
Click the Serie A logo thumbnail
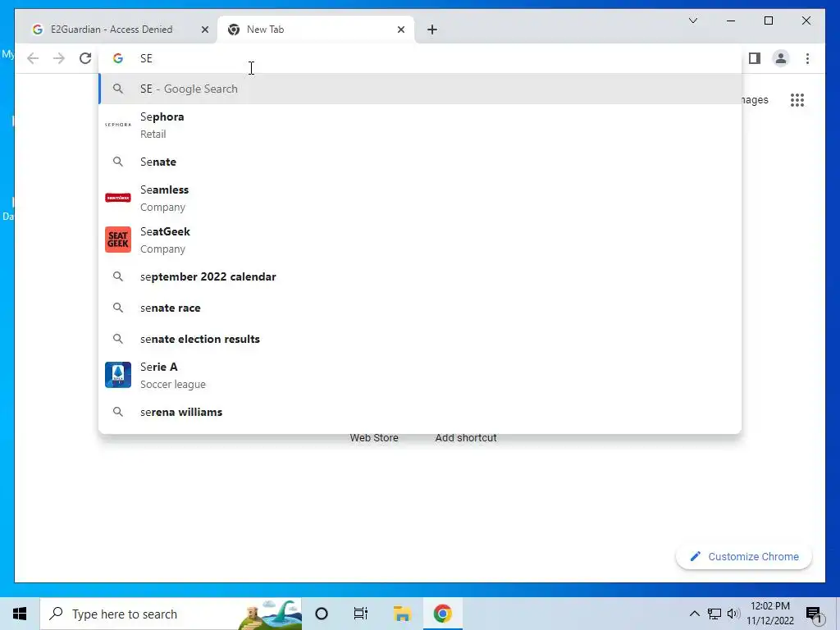point(118,375)
